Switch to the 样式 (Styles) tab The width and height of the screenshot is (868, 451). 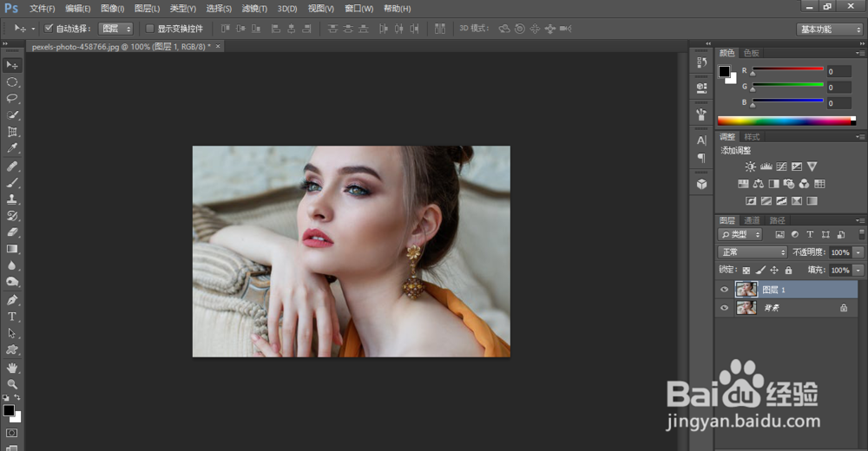pyautogui.click(x=752, y=137)
